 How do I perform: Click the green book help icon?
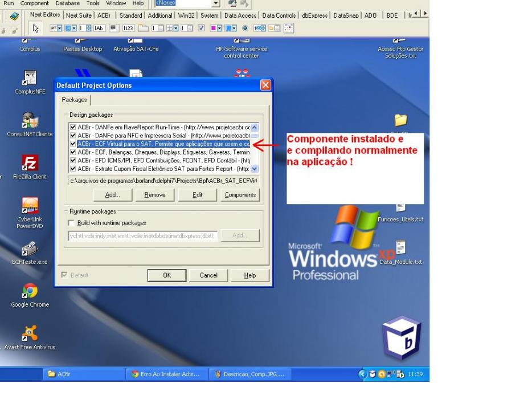pyautogui.click(x=14, y=15)
